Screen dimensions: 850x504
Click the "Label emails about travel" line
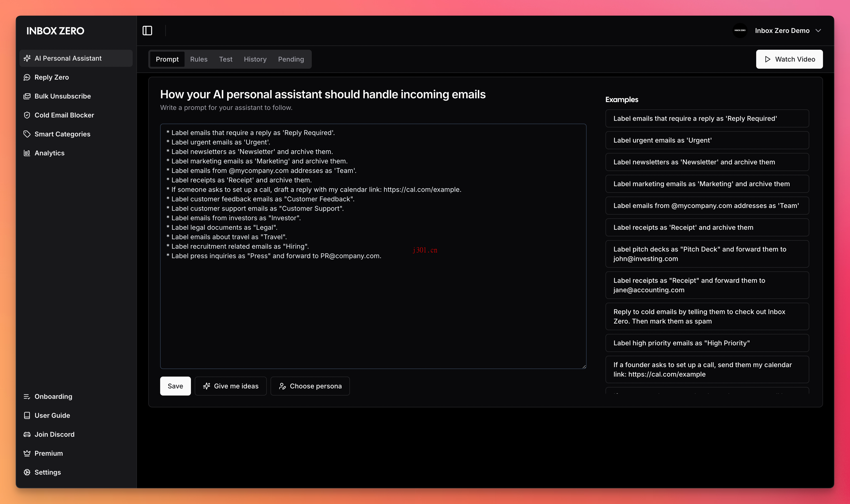tap(226, 237)
